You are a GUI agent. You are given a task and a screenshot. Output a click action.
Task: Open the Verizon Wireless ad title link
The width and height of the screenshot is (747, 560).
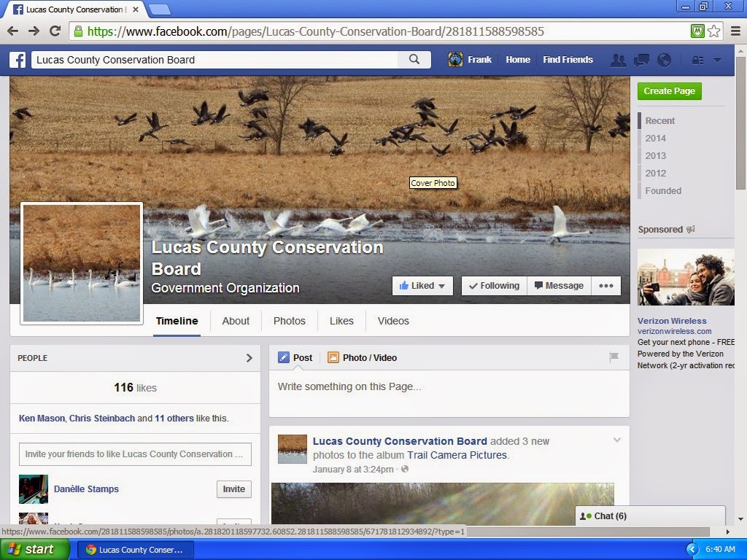point(672,321)
